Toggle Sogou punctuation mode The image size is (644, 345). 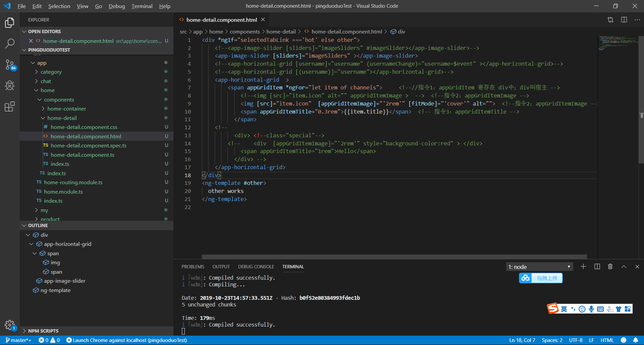pyautogui.click(x=573, y=309)
